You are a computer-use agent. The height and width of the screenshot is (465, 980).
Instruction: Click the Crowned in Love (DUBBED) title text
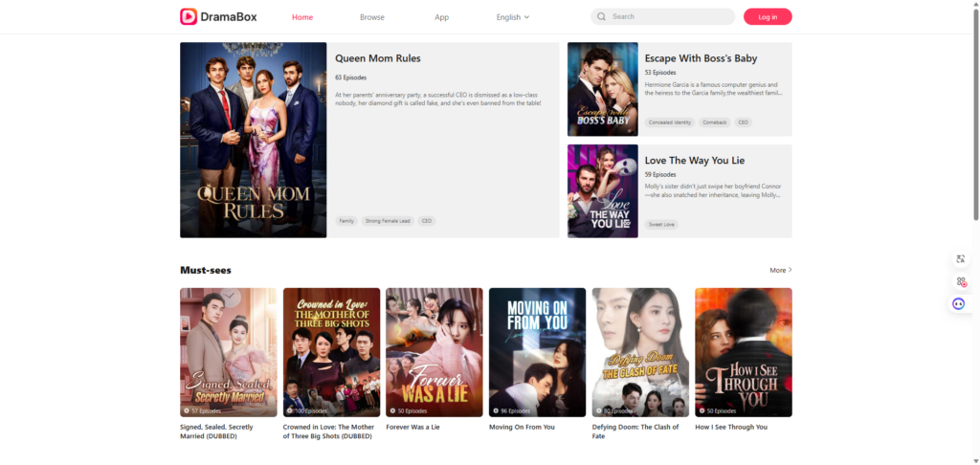click(x=329, y=432)
